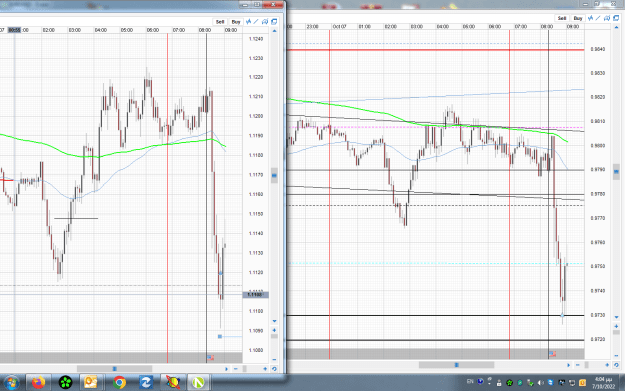Screen dimensions: 625x391
Task: Select line drawing tool in left chart
Action: coord(256,22)
